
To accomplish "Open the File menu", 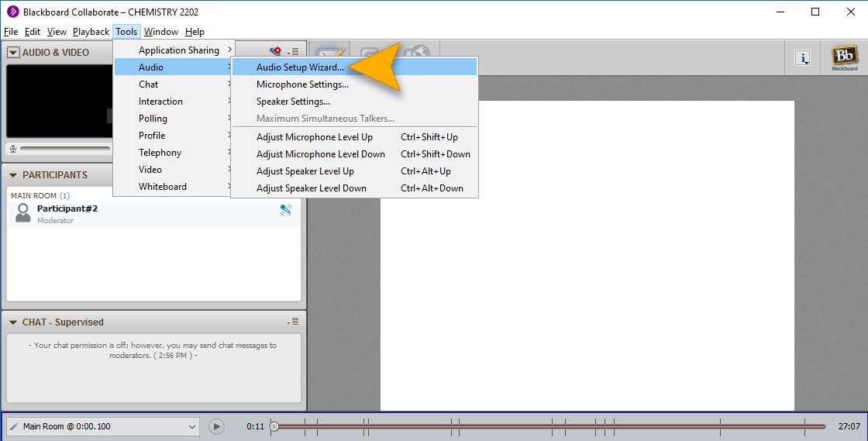I will (x=11, y=32).
